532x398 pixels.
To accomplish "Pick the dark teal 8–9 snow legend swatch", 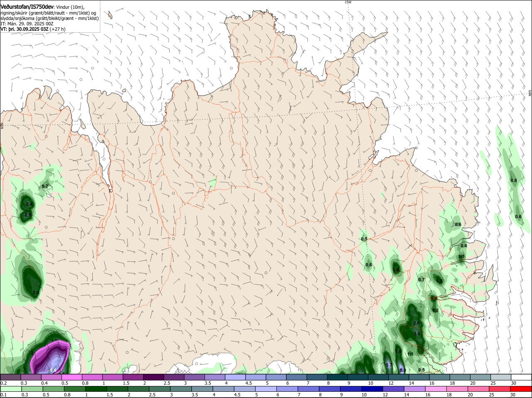I will (x=337, y=377).
